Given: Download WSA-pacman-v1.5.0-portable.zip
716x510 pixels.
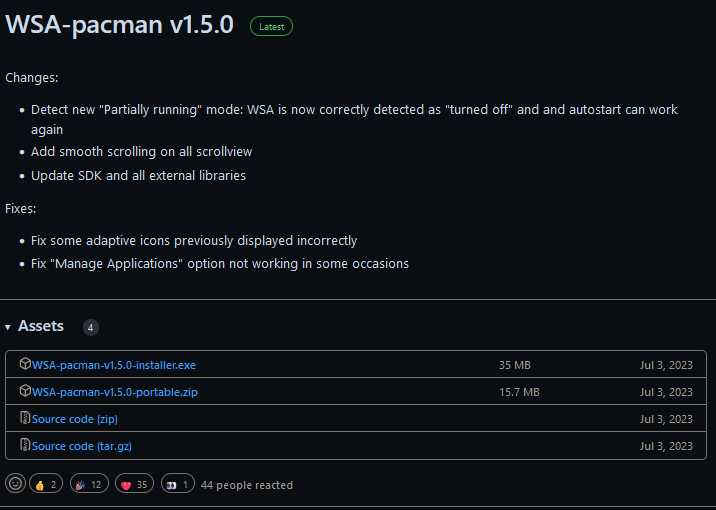Looking at the screenshot, I should point(114,392).
